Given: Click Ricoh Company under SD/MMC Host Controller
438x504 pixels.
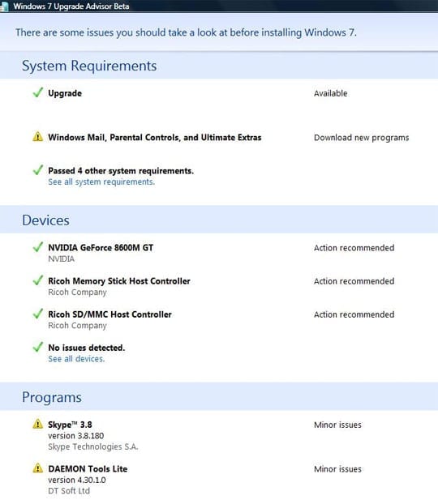Looking at the screenshot, I should [x=77, y=326].
